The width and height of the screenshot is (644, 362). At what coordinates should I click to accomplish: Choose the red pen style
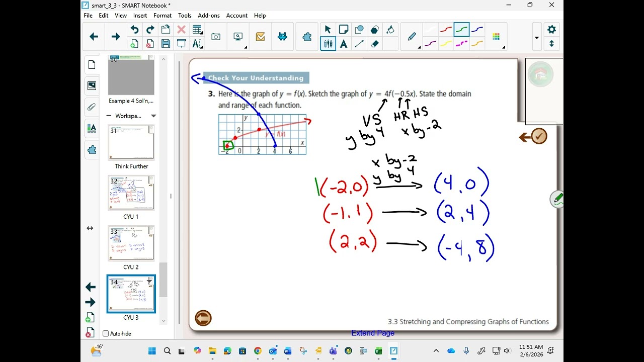pyautogui.click(x=446, y=30)
